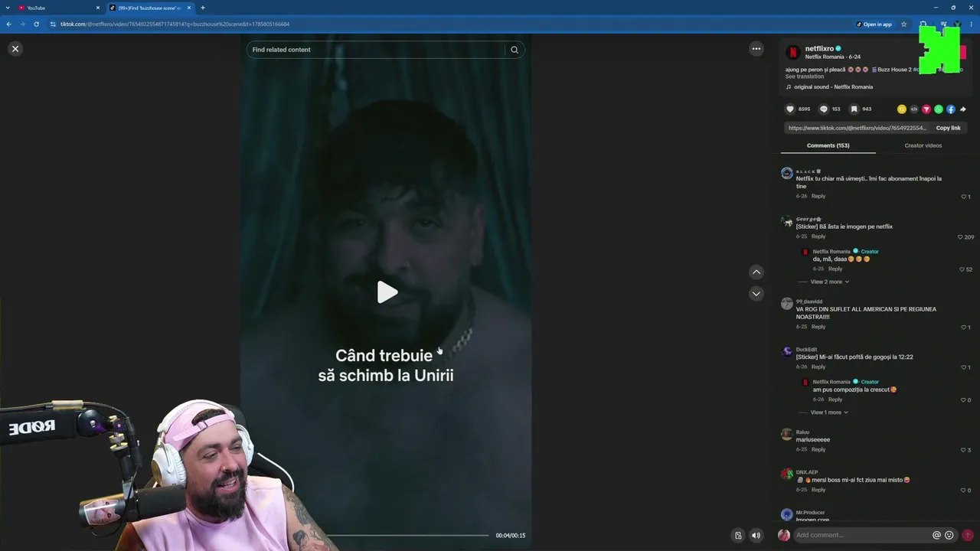980x551 pixels.
Task: Expand View 1 more reply
Action: tap(829, 412)
